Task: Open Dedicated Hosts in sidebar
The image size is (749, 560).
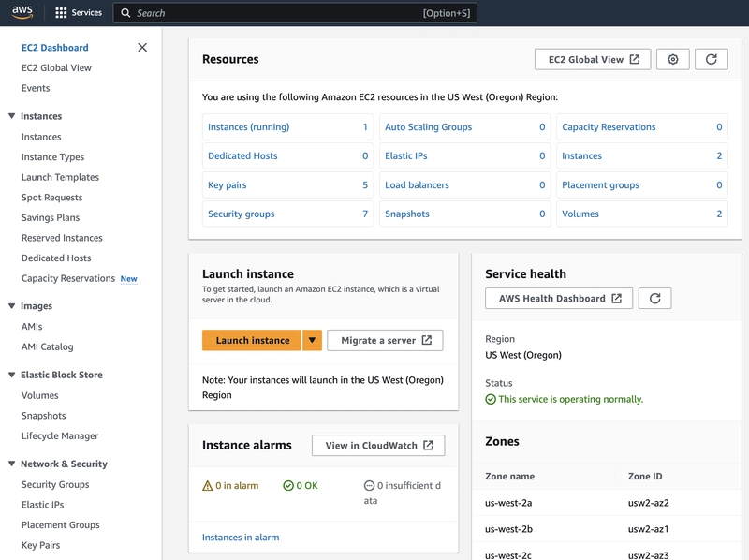Action: coord(56,258)
